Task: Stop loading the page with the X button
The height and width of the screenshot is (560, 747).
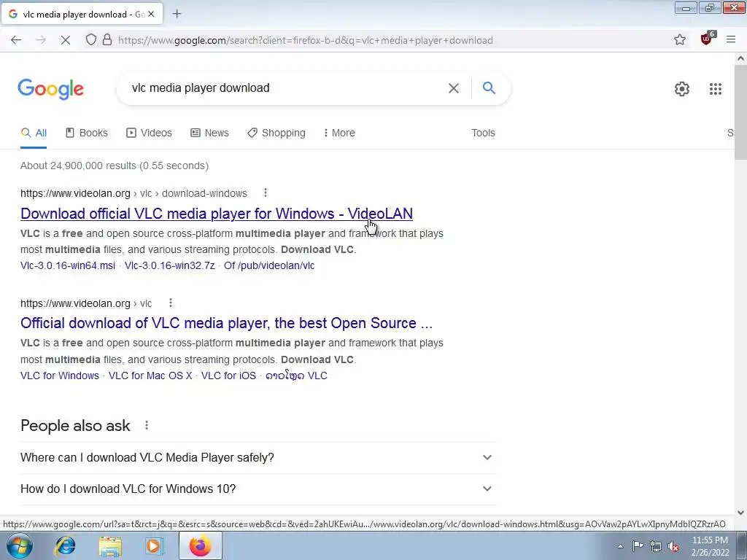Action: [65, 40]
